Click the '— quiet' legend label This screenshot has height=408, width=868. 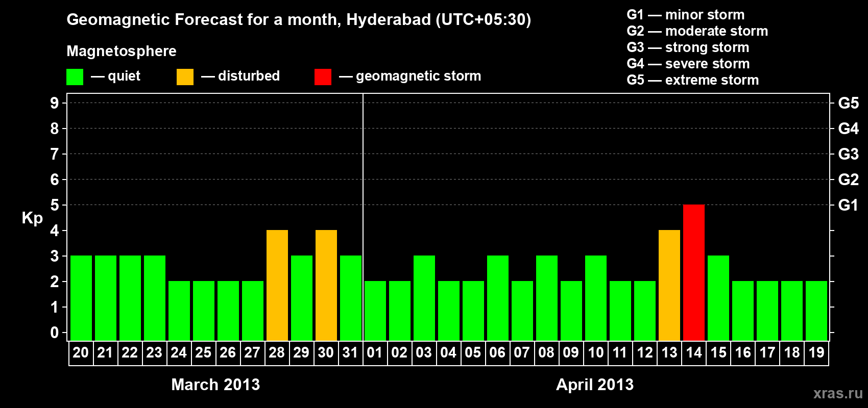pyautogui.click(x=115, y=76)
